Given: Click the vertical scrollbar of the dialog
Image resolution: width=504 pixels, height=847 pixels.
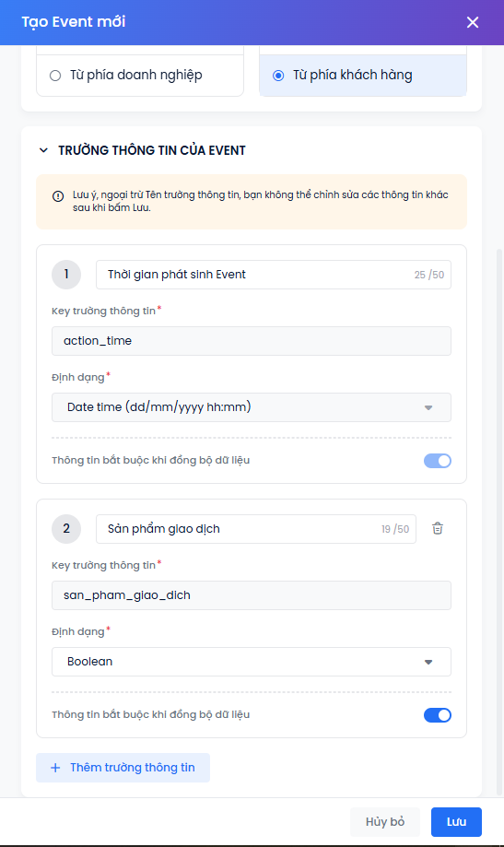Looking at the screenshot, I should (499, 521).
